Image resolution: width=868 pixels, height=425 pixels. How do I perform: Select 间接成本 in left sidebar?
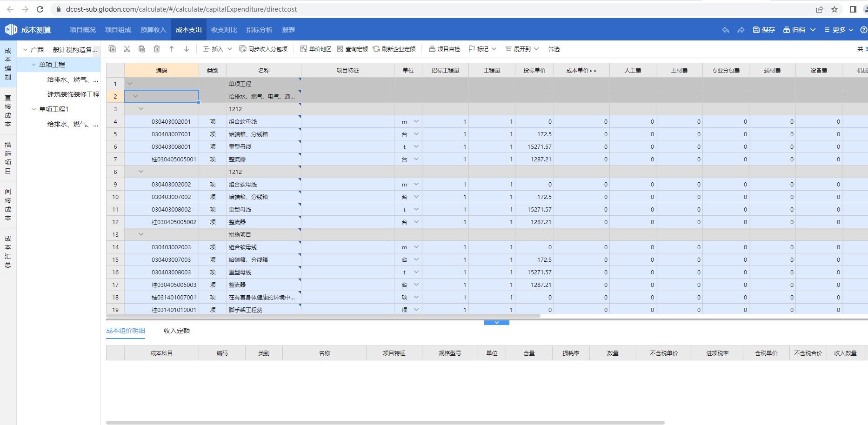[8, 205]
